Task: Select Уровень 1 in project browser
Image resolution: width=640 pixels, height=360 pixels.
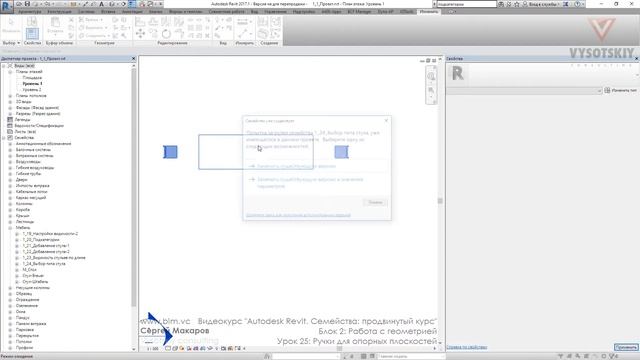Action: 32,84
